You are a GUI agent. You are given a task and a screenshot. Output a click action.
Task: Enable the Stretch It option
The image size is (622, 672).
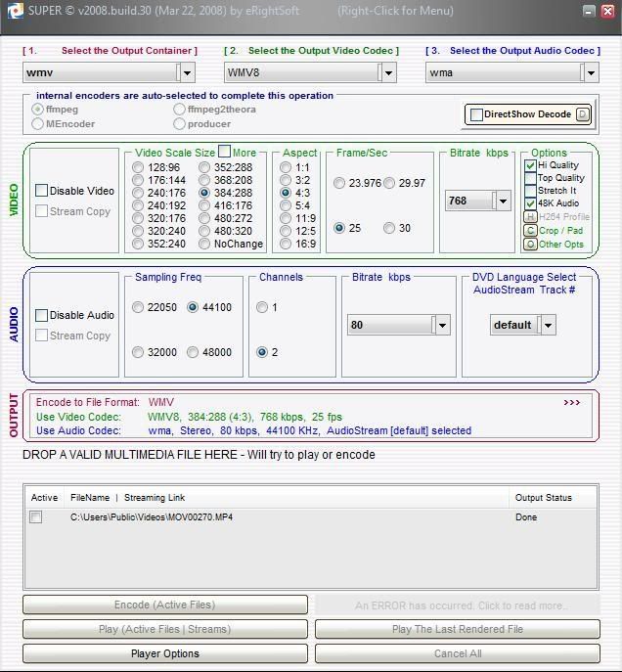(x=530, y=191)
